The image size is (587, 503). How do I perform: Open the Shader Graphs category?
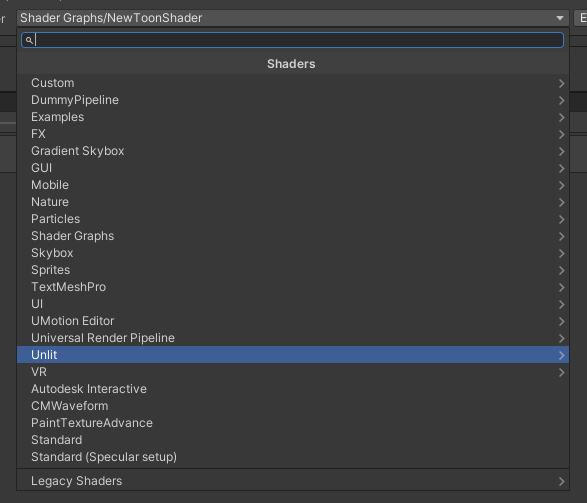click(x=293, y=236)
